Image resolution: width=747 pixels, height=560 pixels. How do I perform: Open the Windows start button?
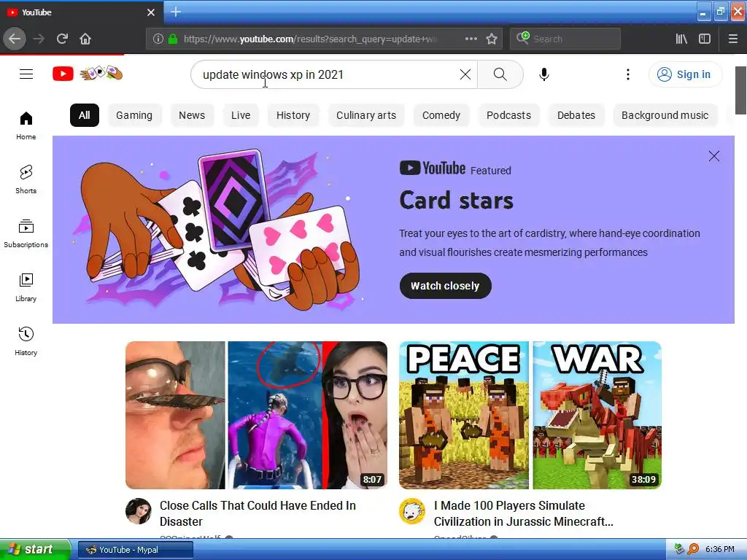34,549
